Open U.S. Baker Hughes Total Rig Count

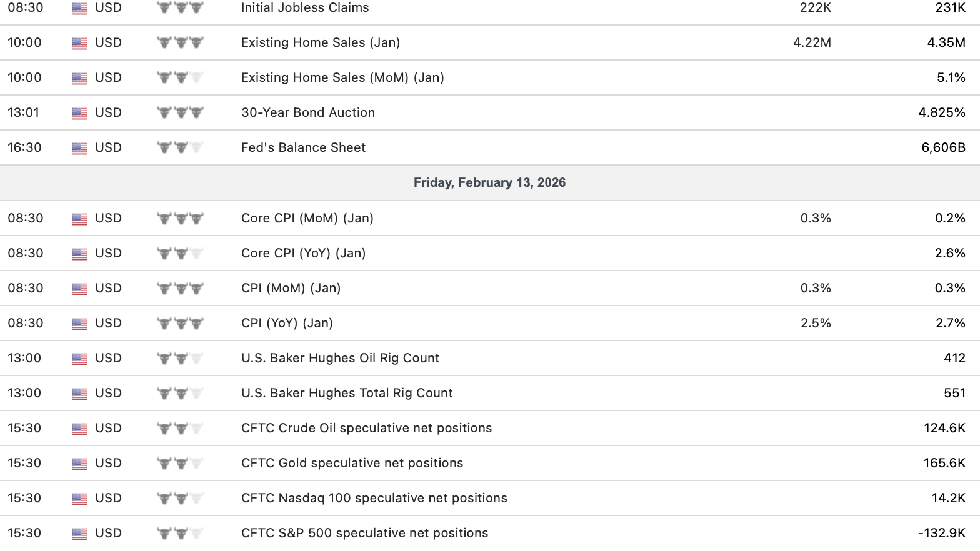(x=347, y=393)
